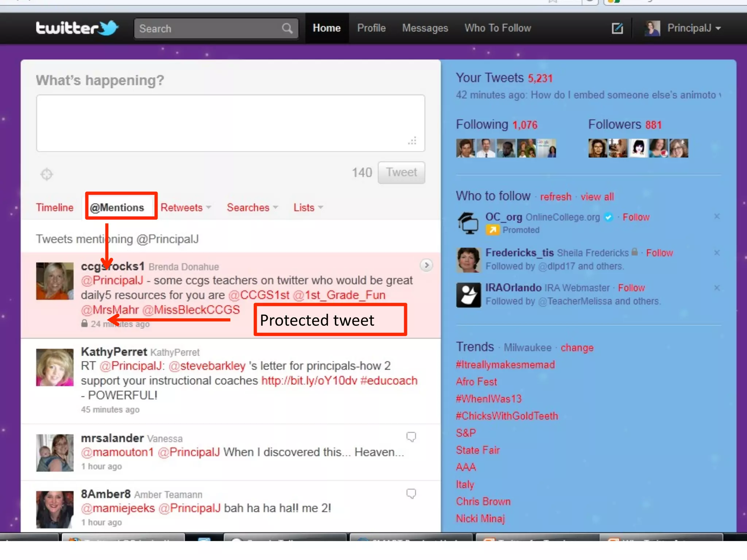Click reply bubble on 8Amber8's tweet

pos(411,494)
